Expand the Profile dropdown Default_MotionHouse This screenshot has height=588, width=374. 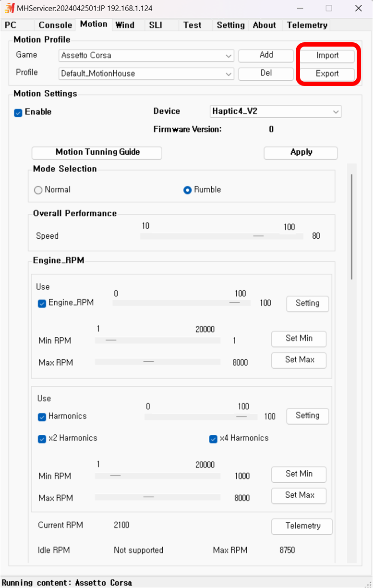[146, 74]
